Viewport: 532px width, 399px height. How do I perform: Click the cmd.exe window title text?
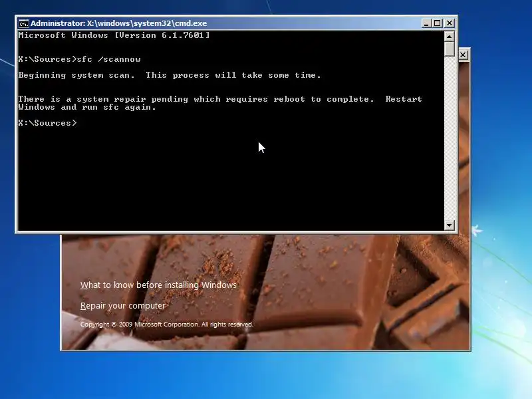[x=119, y=23]
